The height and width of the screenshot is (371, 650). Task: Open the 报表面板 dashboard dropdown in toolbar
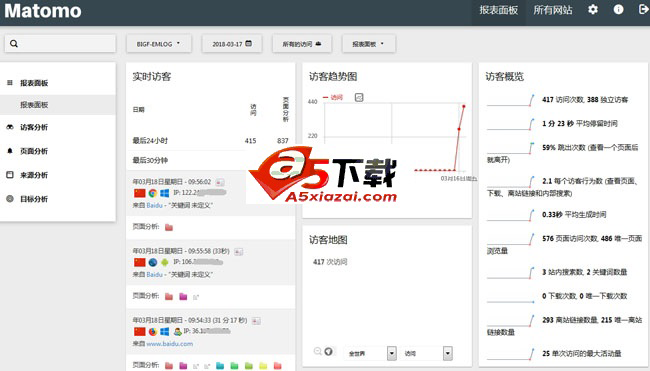[x=369, y=44]
